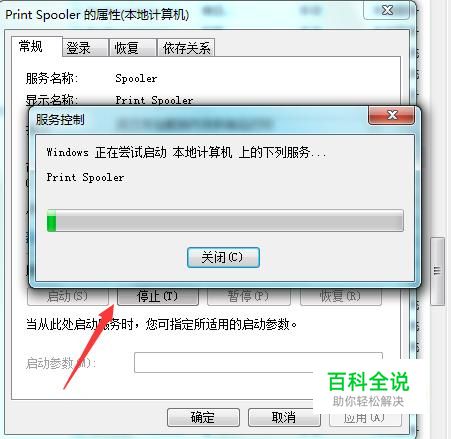Open the 登录 tab
Image resolution: width=451 pixels, height=439 pixels.
coord(78,48)
